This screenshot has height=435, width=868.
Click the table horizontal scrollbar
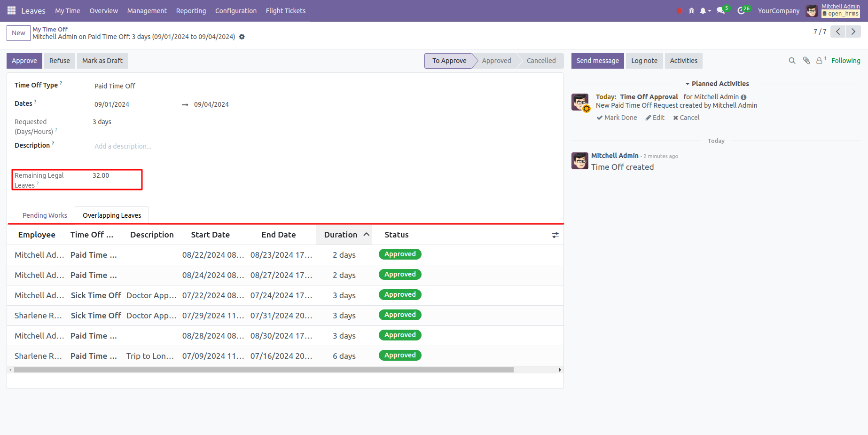point(263,370)
